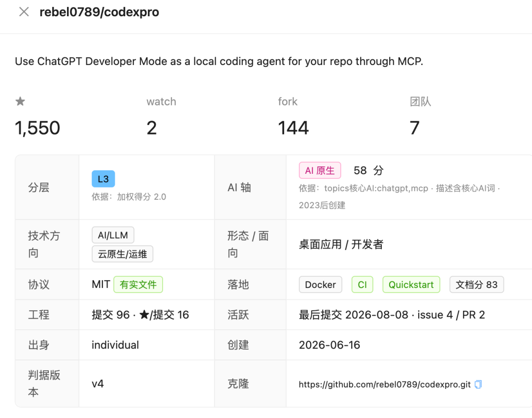Image resolution: width=532 pixels, height=418 pixels.
Task: Click the 克隆 label
Action: 238,384
